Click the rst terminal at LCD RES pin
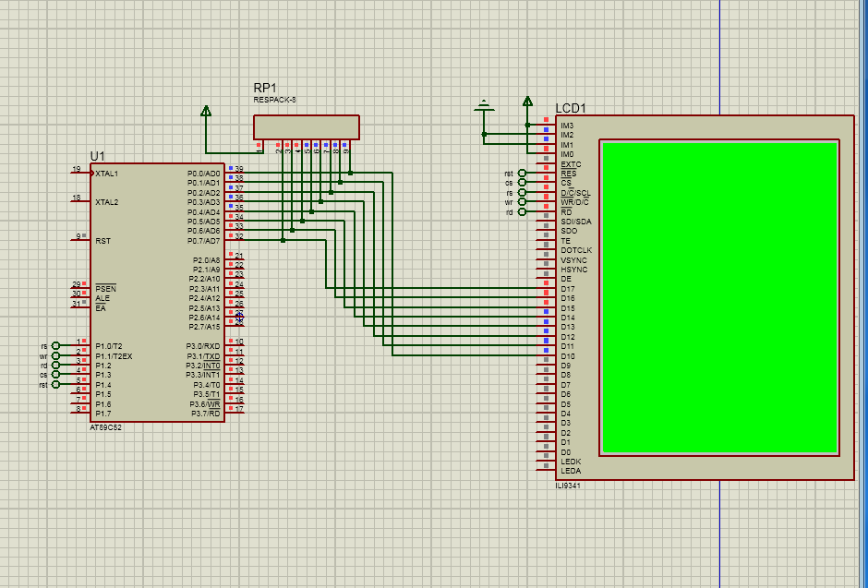Screen dimensions: 868x588 (522, 174)
